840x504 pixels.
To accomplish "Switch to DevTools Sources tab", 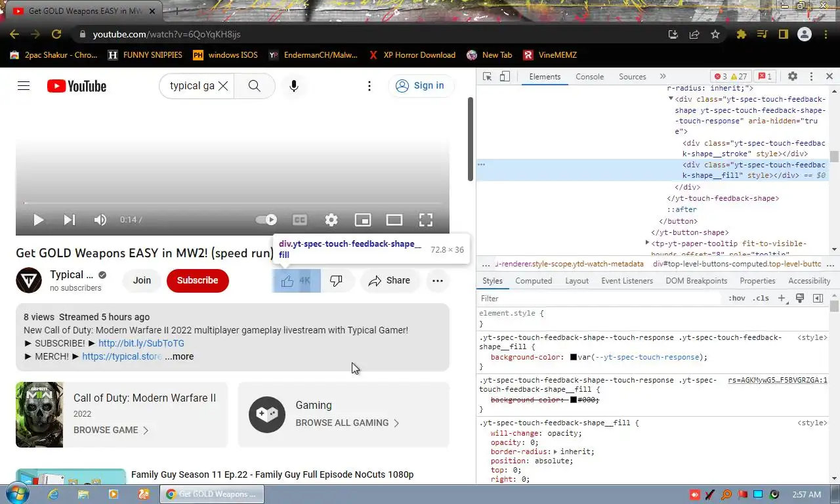I will (x=633, y=77).
